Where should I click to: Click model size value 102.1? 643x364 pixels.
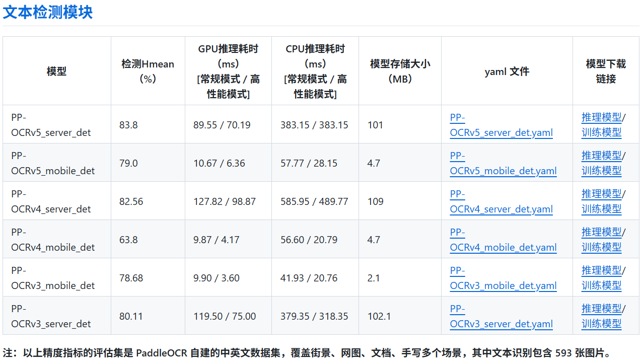pyautogui.click(x=379, y=316)
